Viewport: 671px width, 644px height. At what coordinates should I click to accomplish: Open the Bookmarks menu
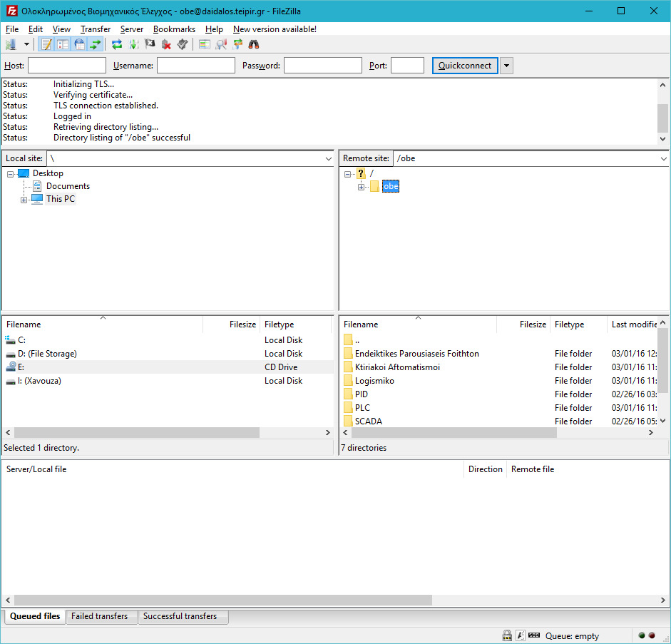click(174, 29)
